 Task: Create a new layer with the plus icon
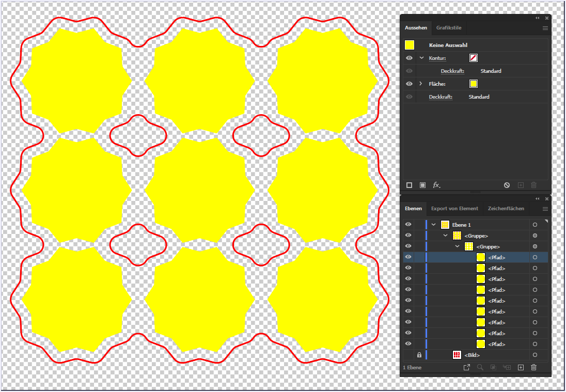[x=521, y=367]
